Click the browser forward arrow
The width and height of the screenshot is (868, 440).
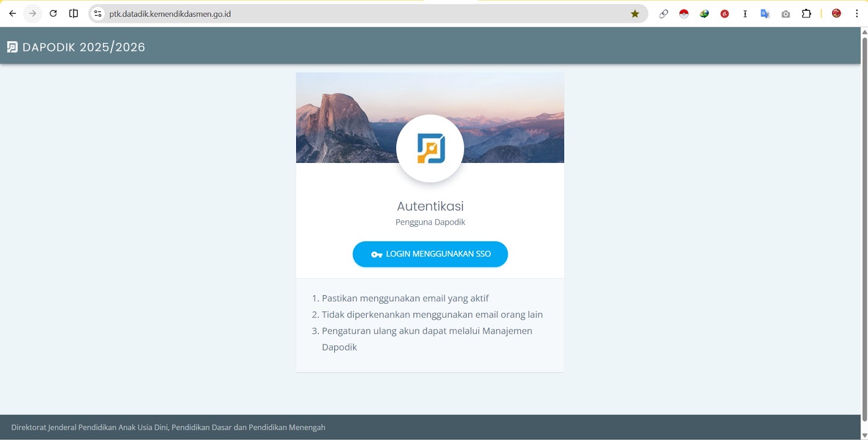coord(33,14)
